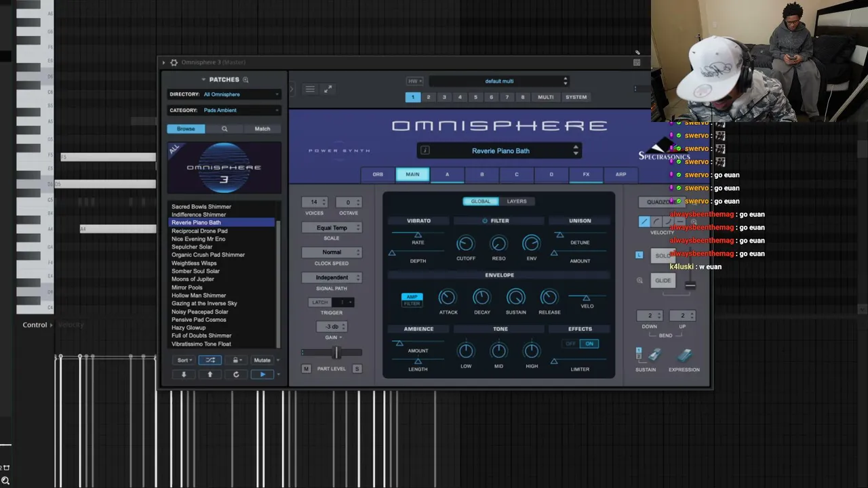Viewport: 868px width, 488px height.
Task: Switch to the GLOBAL view
Action: [x=481, y=201]
